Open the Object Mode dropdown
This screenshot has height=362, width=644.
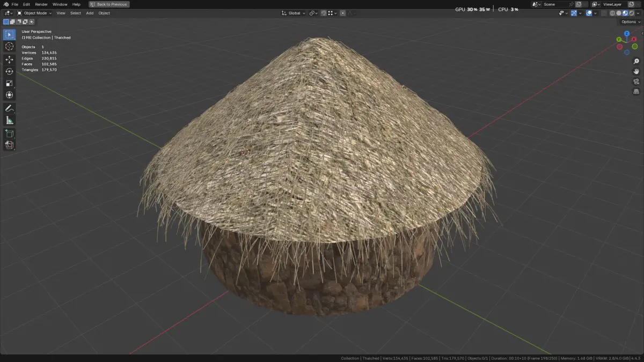tap(34, 13)
